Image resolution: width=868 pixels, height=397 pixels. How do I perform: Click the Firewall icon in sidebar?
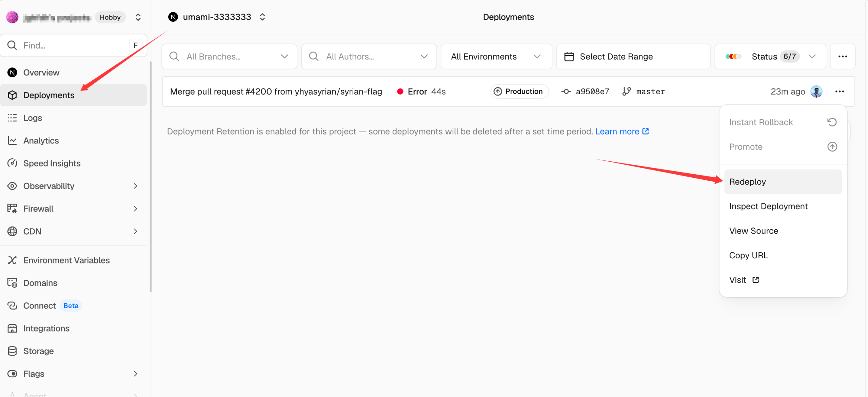[12, 209]
